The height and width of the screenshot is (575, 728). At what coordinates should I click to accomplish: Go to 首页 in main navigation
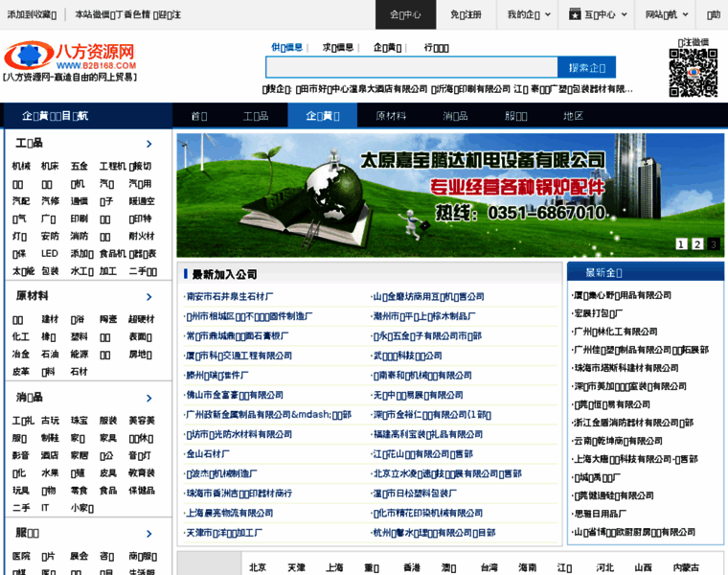[199, 116]
